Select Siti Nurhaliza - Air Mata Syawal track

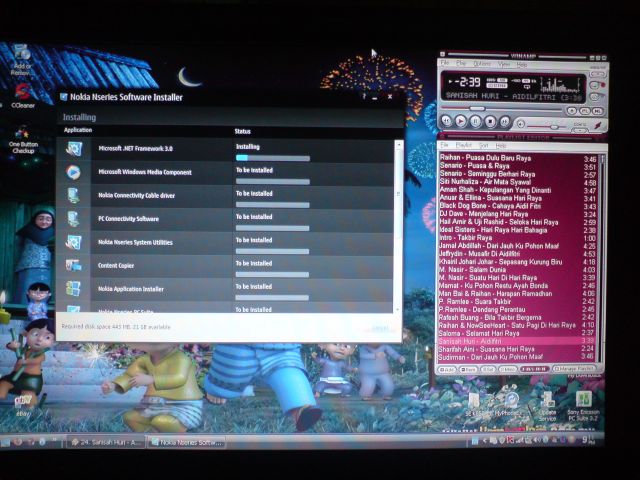518,182
